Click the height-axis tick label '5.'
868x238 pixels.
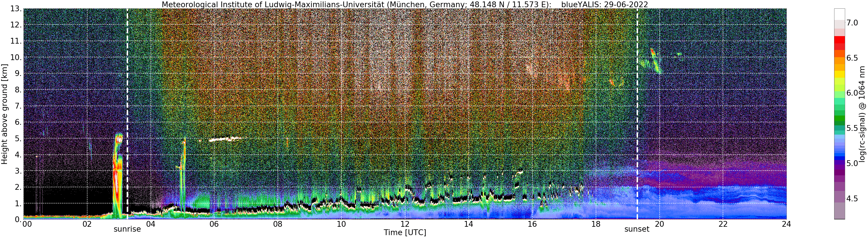(18, 138)
